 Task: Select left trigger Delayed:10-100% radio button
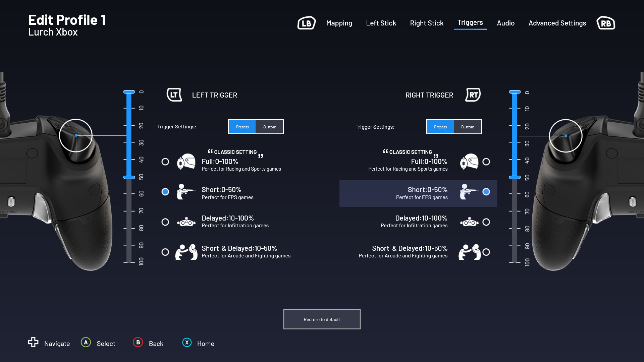(165, 222)
